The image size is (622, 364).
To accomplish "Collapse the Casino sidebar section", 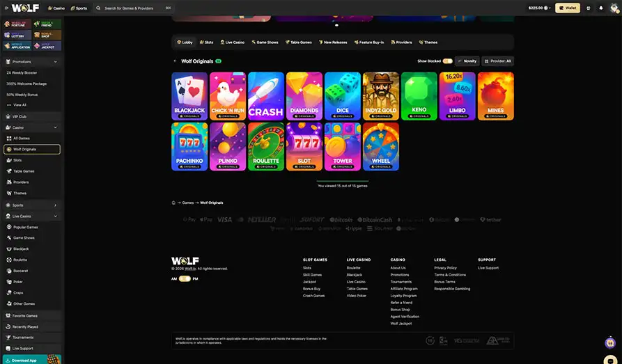I will [55, 127].
